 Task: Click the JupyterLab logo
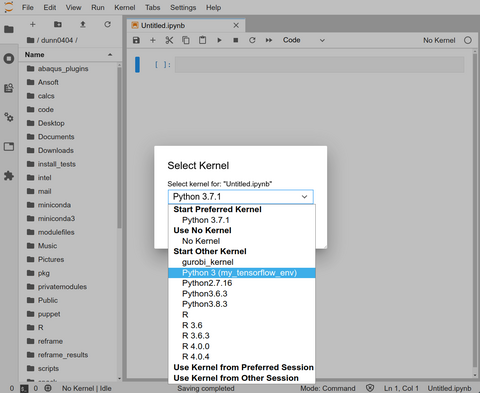(x=9, y=7)
